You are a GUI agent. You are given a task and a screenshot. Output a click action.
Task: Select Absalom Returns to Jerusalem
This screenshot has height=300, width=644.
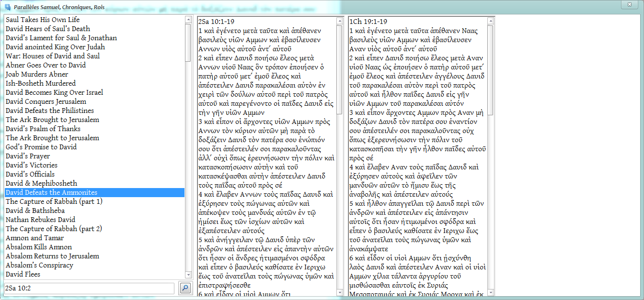(94, 256)
